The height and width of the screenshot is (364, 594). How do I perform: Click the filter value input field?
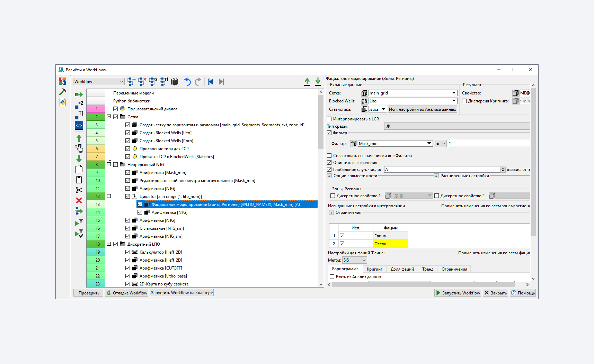point(489,144)
